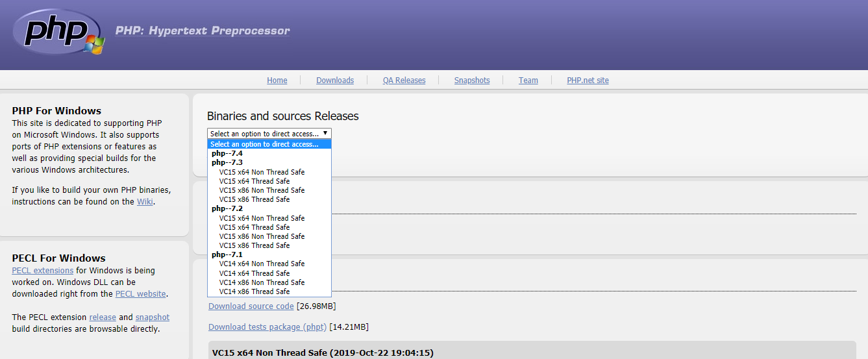The width and height of the screenshot is (868, 359).
Task: Select php 7.1 VC14 x86 Non Thread Safe
Action: (269, 282)
